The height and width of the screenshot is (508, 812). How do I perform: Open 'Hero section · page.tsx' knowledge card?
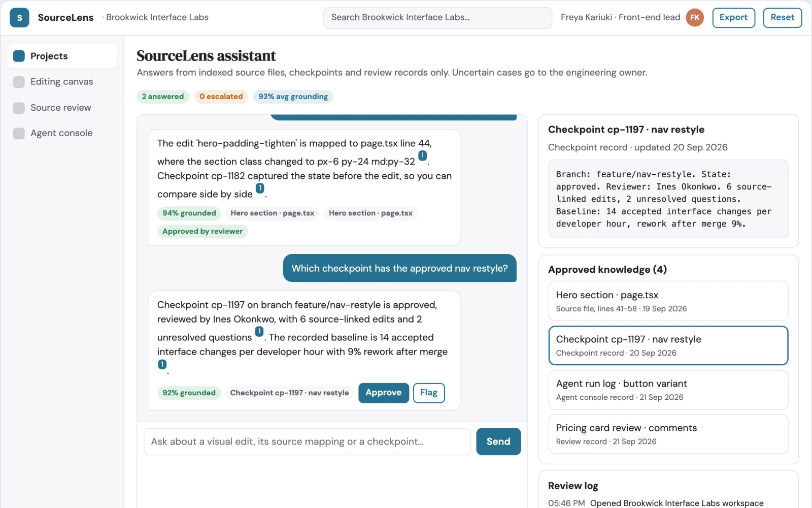click(668, 301)
